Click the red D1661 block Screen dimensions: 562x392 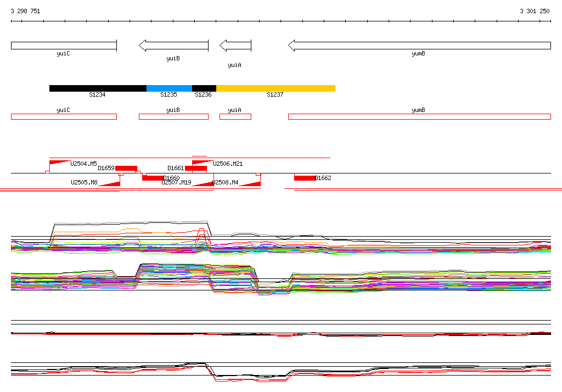[196, 168]
